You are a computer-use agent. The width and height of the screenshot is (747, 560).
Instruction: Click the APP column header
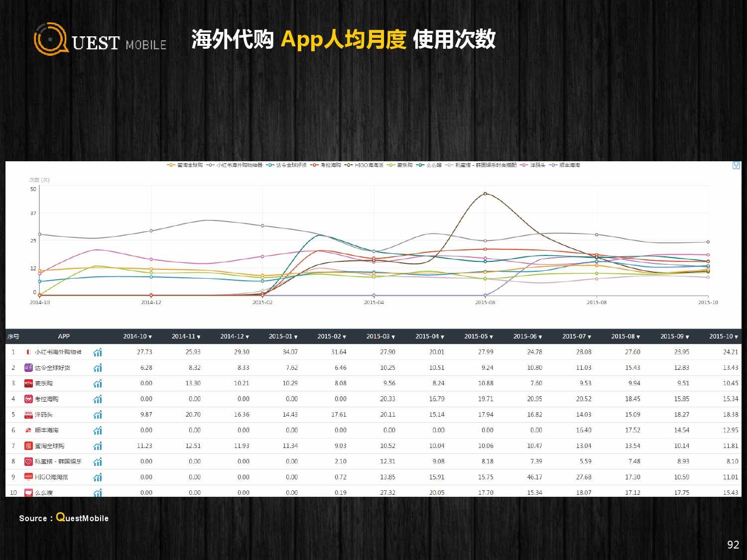[x=64, y=336]
